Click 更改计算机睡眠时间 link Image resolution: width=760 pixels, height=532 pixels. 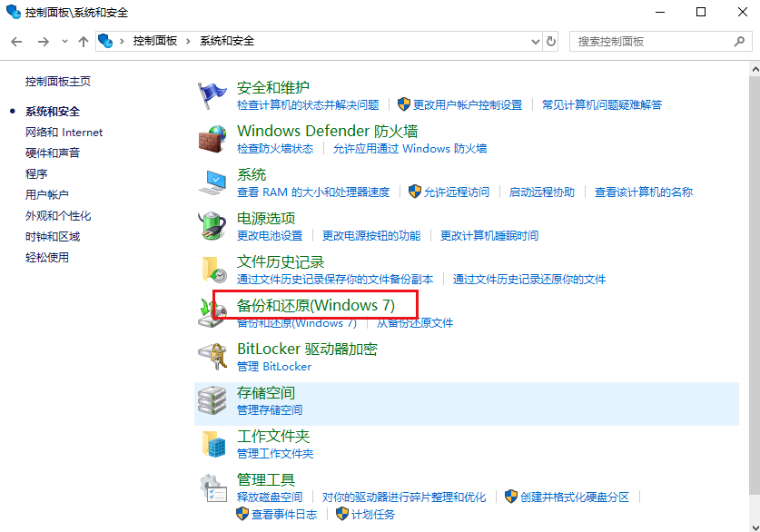pyautogui.click(x=489, y=235)
